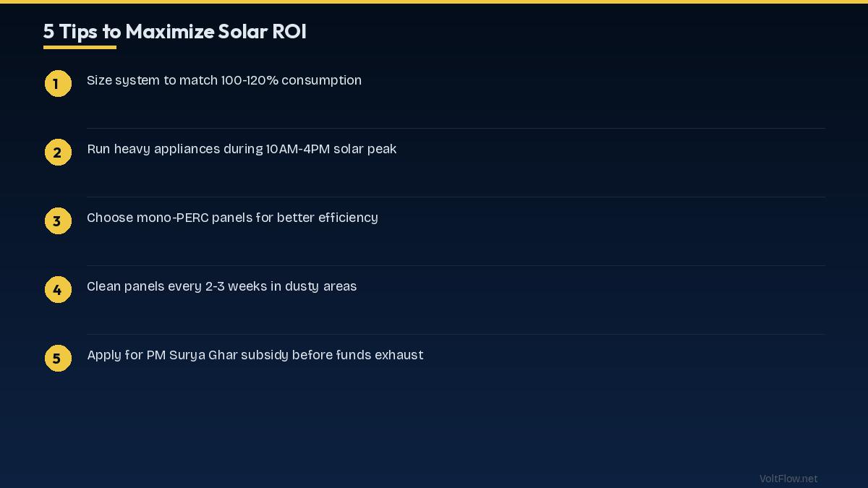This screenshot has height=488, width=868.
Task: Select the tip about sizing system to consumption
Action: 224,80
